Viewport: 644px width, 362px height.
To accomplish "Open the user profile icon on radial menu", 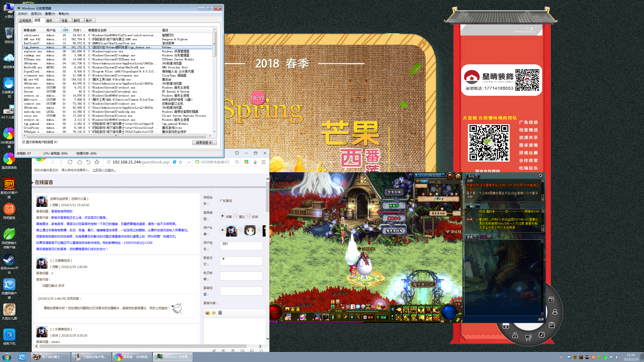I will (x=555, y=312).
